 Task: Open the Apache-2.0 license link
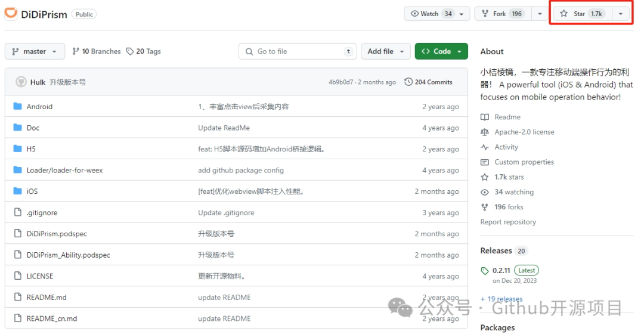pos(525,132)
